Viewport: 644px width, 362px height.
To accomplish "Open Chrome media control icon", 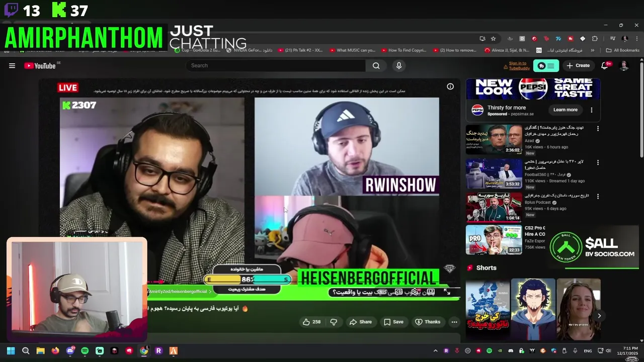I will tap(612, 39).
